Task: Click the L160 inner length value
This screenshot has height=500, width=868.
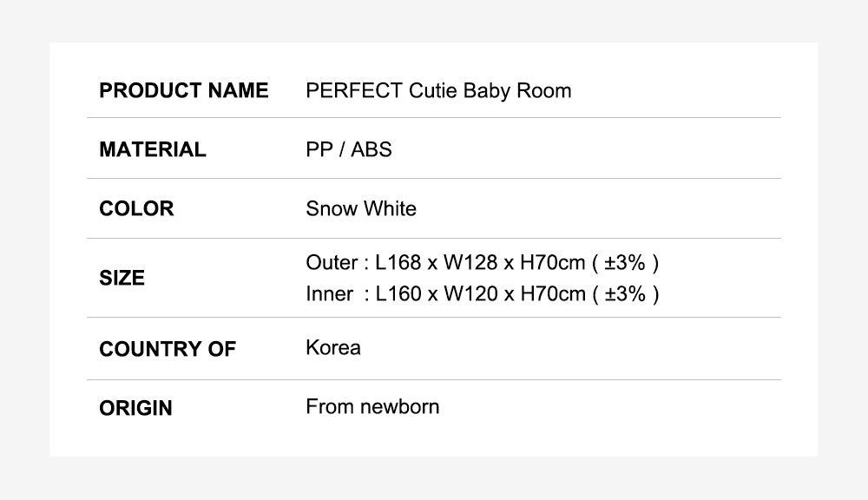Action: (x=398, y=294)
